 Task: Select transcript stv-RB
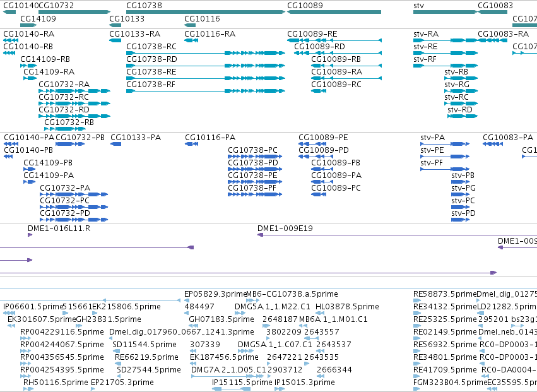click(456, 72)
